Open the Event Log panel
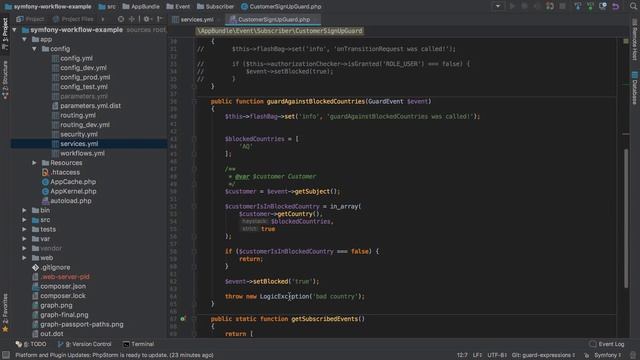640x360 pixels. tap(607, 344)
